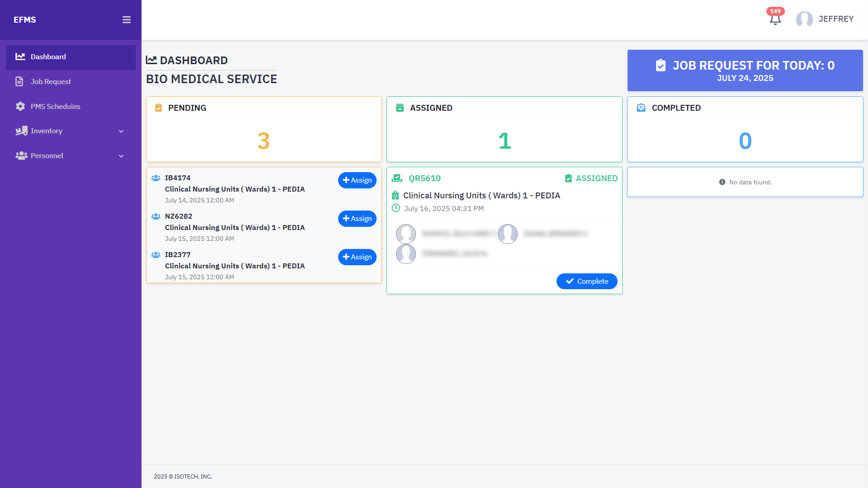Open PMS Schedules from sidebar

click(55, 107)
